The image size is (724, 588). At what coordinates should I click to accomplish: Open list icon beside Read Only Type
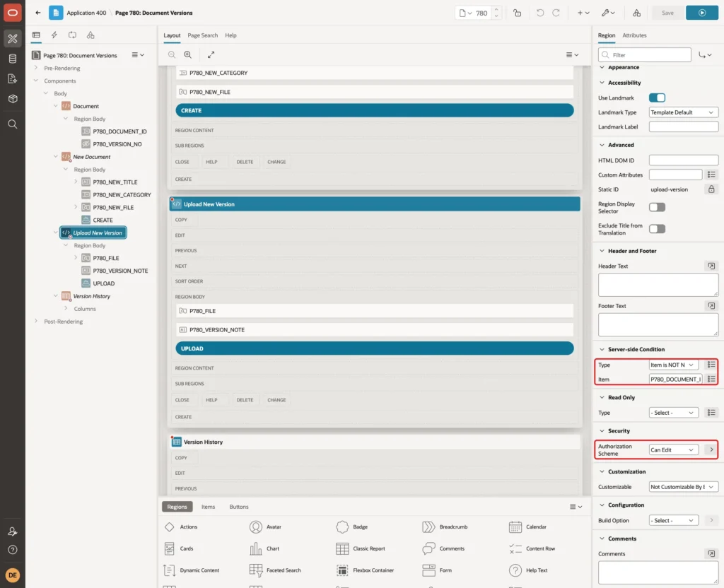(x=711, y=413)
